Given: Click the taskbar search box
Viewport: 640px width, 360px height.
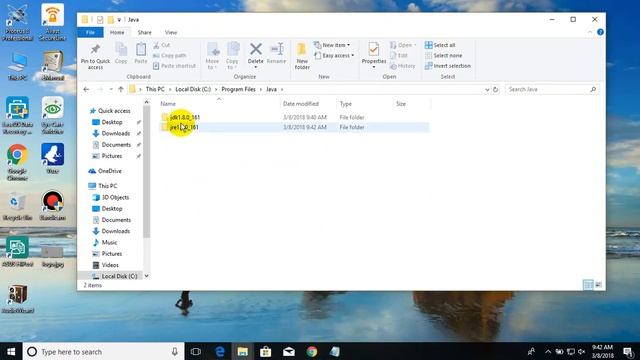Looking at the screenshot, I should coord(103,351).
